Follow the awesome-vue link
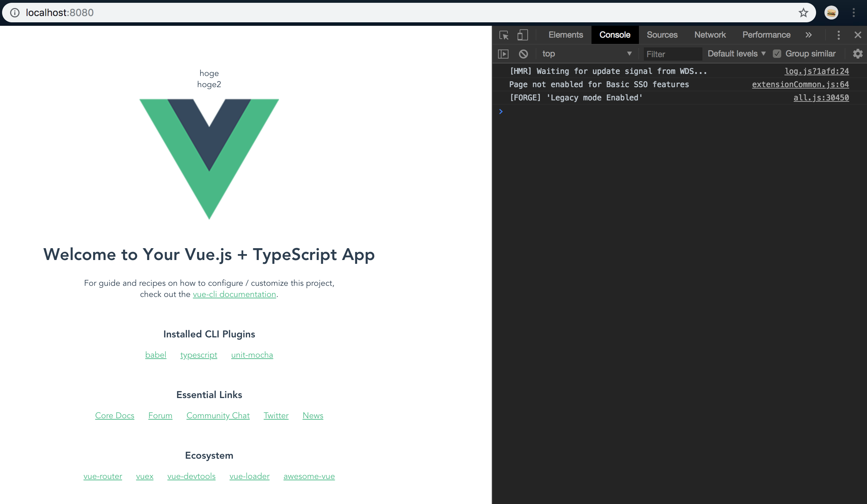Screen dimensions: 867x504 coord(309,476)
